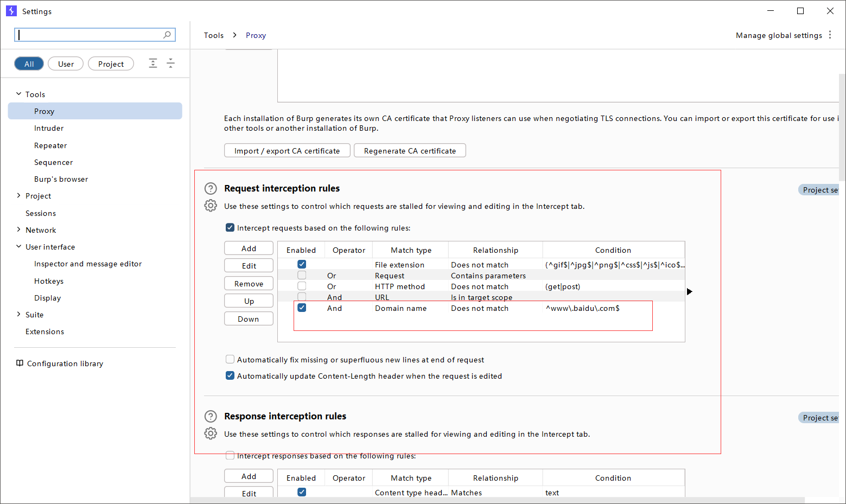
Task: Click the search magnifier icon
Action: (x=167, y=35)
